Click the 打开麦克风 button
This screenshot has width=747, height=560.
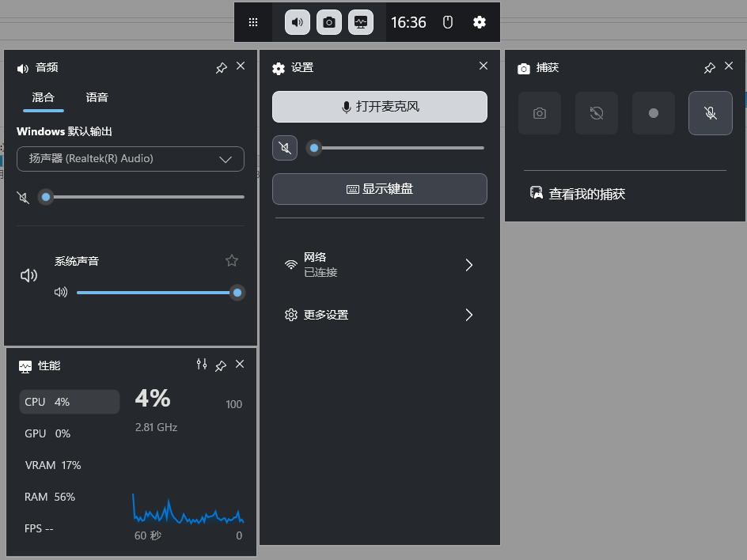[x=380, y=107]
